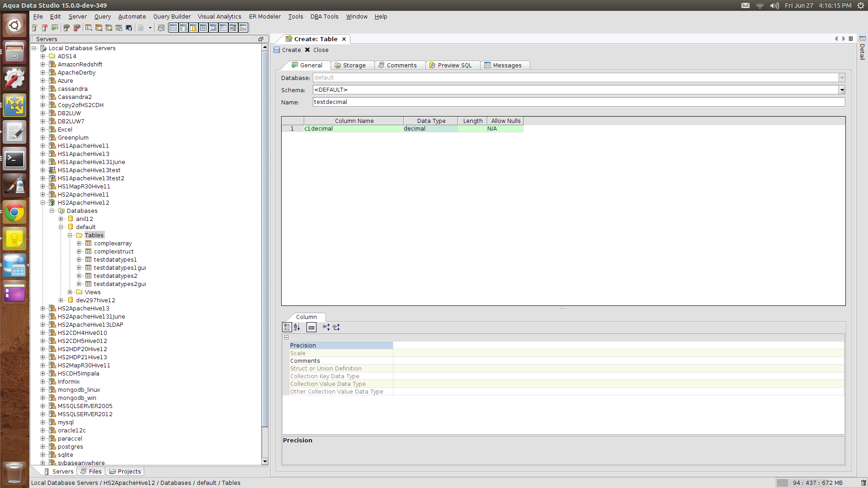The image size is (868, 488).
Task: Click the Close button below tab
Action: click(316, 50)
